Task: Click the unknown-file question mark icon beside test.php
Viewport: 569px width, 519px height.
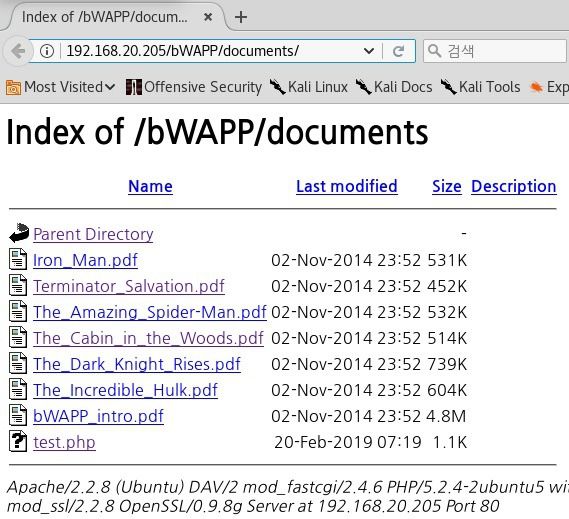Action: point(18,441)
